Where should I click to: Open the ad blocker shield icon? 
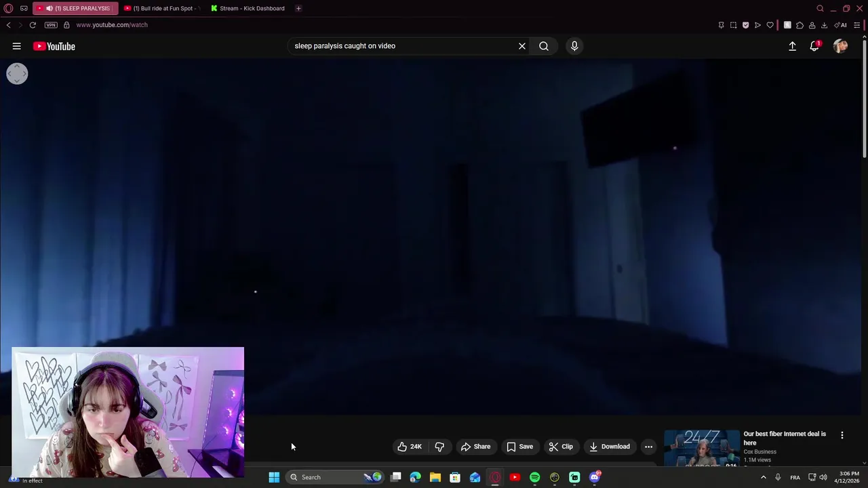tap(745, 25)
